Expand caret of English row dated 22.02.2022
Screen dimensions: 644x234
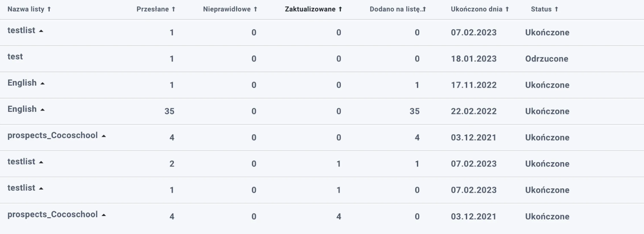click(43, 110)
